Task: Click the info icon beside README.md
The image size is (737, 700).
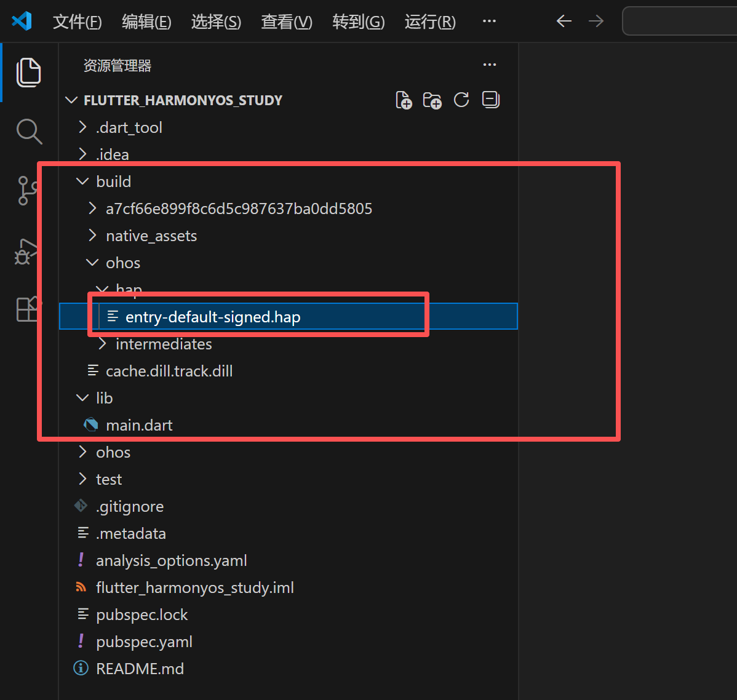Action: click(x=81, y=668)
